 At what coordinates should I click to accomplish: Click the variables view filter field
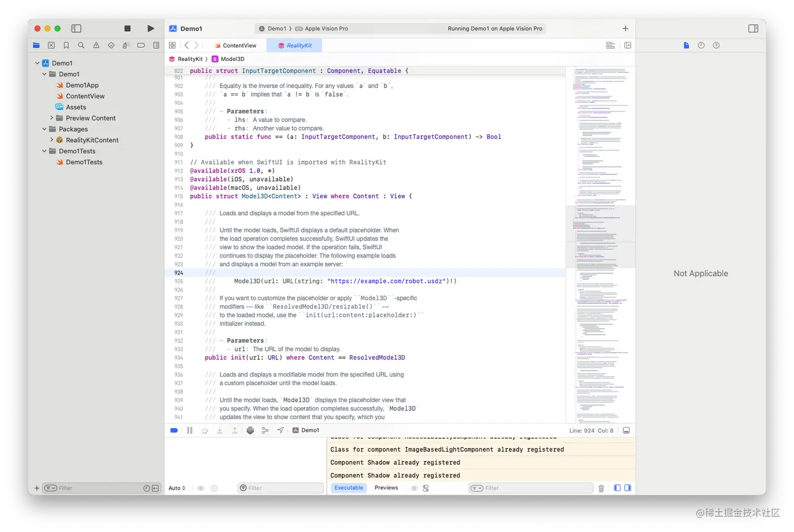pyautogui.click(x=280, y=488)
